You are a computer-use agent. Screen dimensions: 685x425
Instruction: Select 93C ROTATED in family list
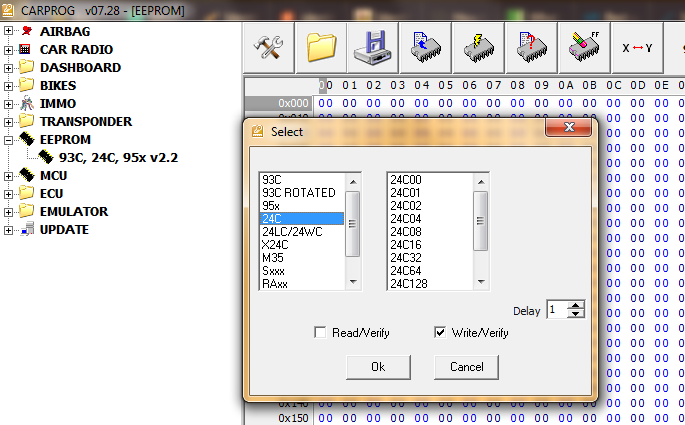click(x=302, y=193)
